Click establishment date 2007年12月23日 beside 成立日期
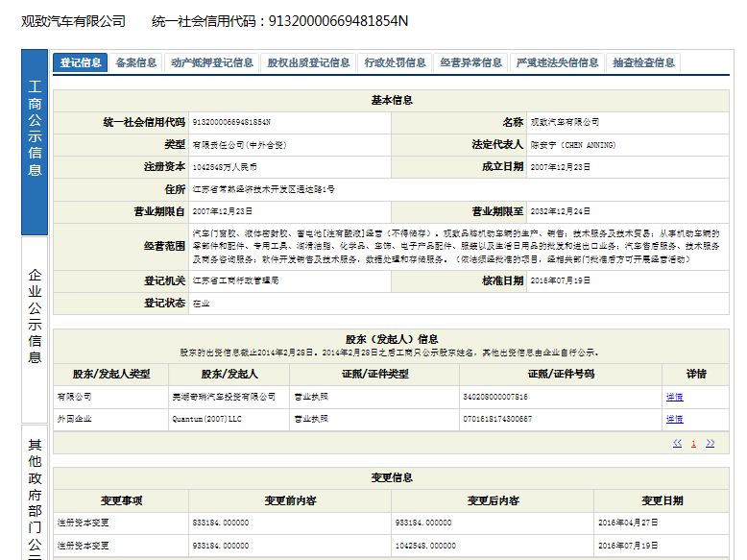 pyautogui.click(x=561, y=167)
